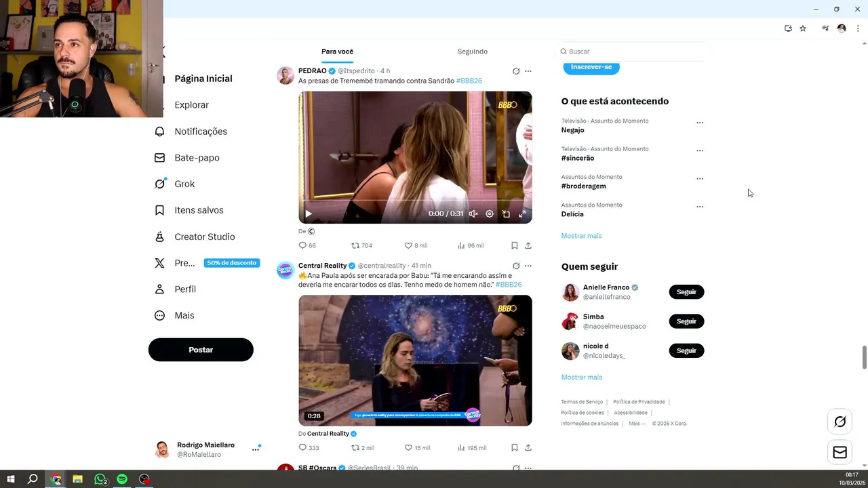Image resolution: width=868 pixels, height=488 pixels.
Task: Open more options for Negajo trend
Action: [700, 123]
